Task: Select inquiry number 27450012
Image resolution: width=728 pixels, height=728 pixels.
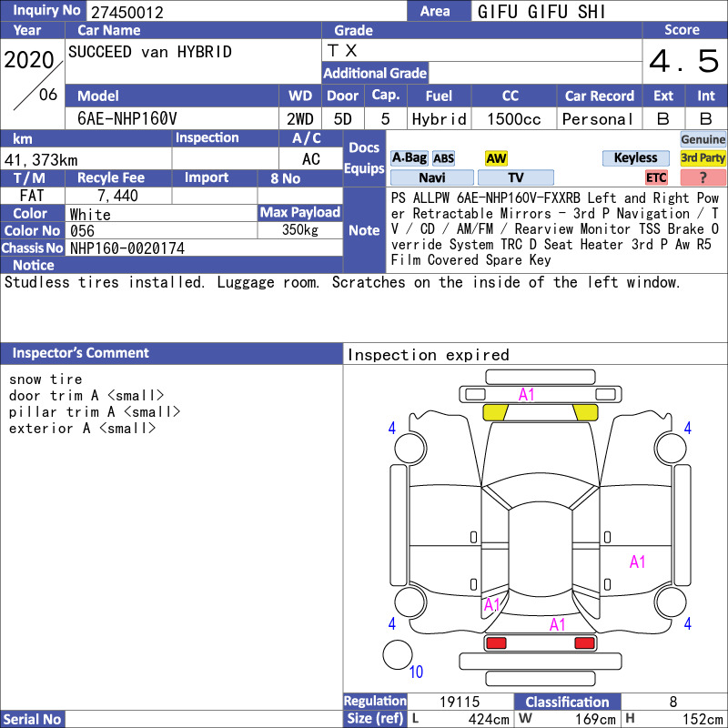Action: (x=127, y=13)
